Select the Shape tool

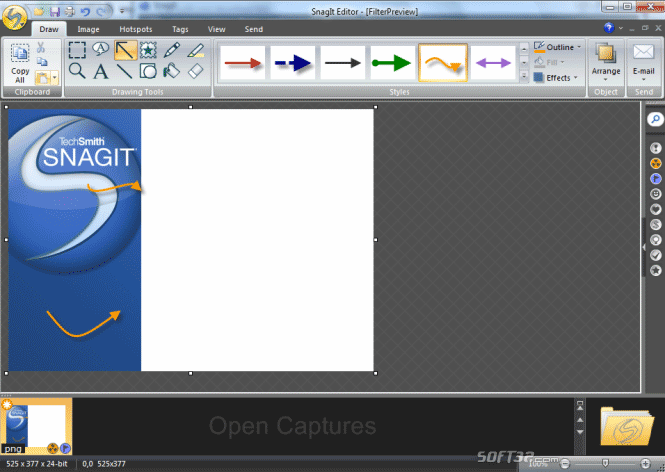pos(148,71)
